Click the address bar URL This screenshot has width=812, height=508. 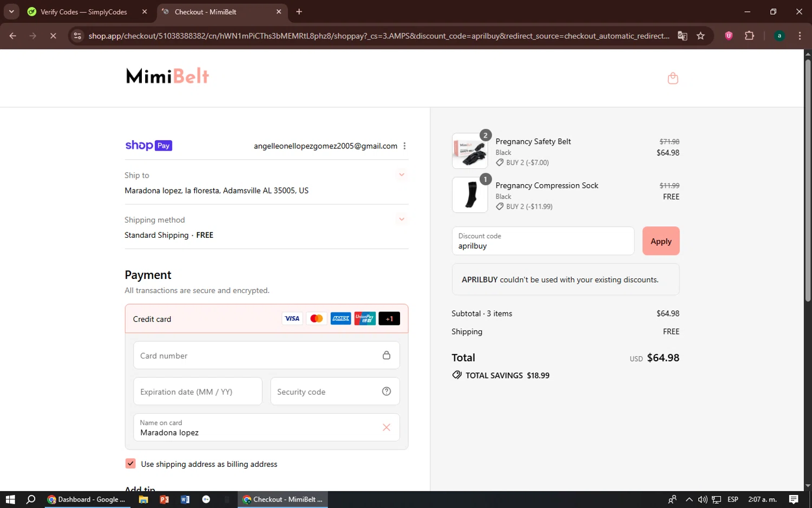pos(379,36)
